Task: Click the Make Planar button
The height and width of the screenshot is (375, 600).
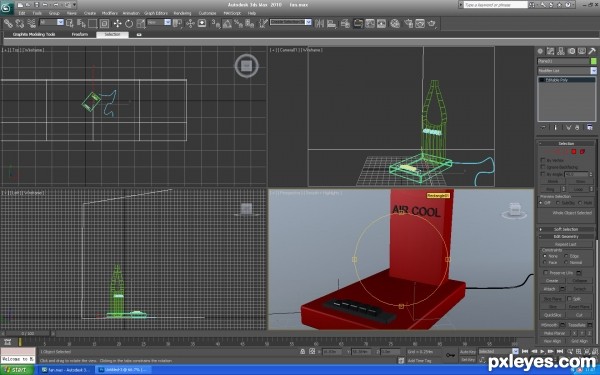Action: click(554, 333)
